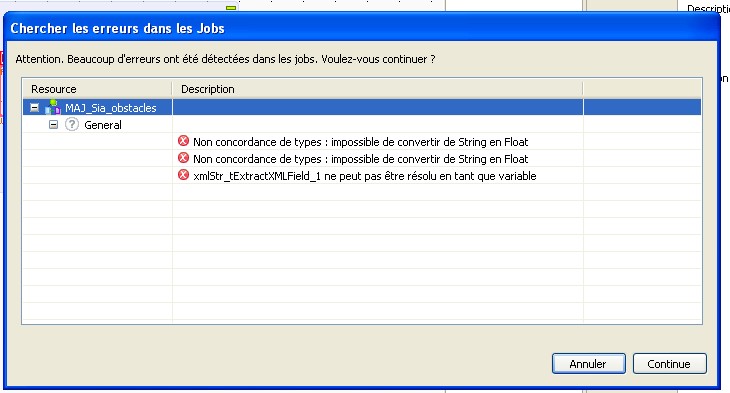Select the General tree item
730x393 pixels.
tap(103, 125)
